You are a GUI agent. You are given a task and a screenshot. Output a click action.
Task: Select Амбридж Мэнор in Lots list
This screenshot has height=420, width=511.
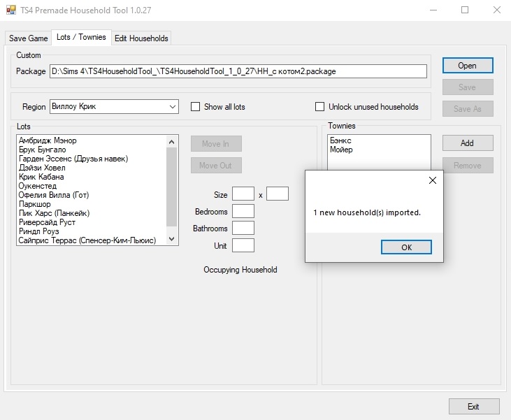tap(48, 140)
